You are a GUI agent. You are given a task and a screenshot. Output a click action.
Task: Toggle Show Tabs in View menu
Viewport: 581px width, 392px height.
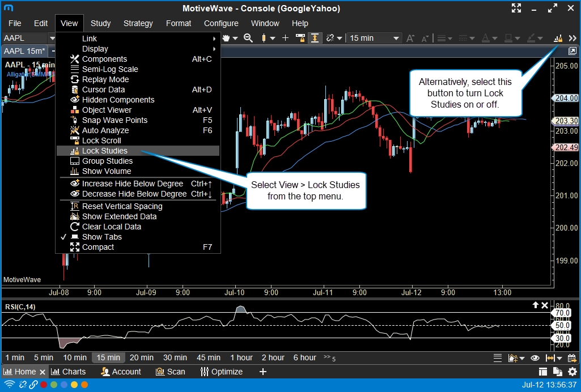[102, 237]
